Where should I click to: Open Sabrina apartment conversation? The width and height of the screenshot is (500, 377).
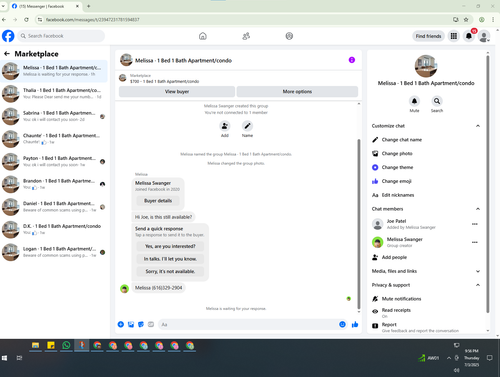54,116
